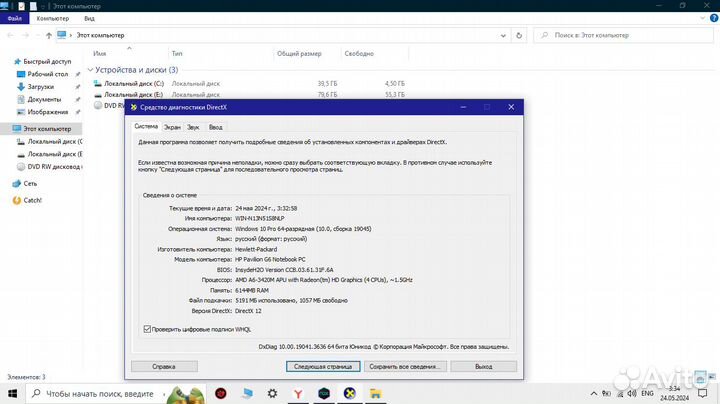
Task: Click the taskbar search box
Action: point(115,393)
